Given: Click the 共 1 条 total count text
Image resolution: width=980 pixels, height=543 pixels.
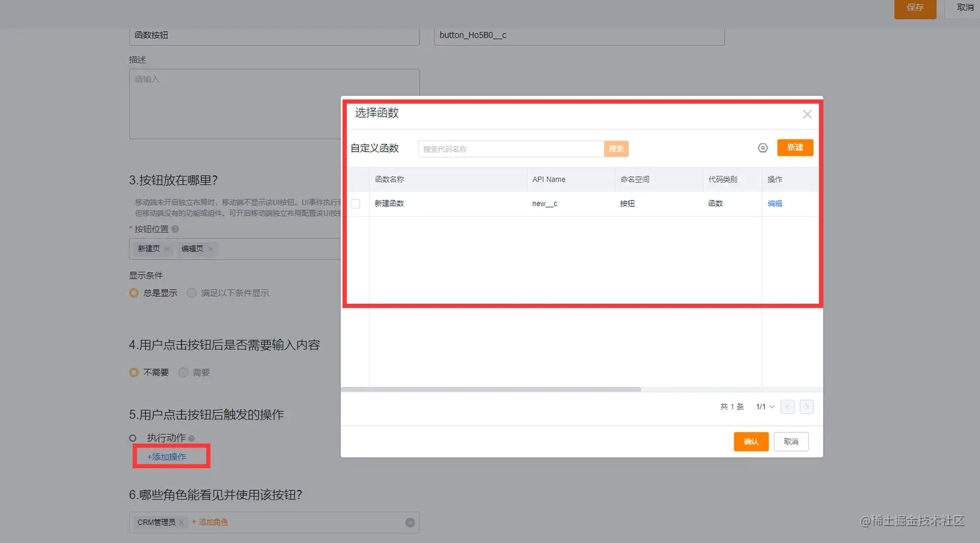Looking at the screenshot, I should tap(732, 407).
